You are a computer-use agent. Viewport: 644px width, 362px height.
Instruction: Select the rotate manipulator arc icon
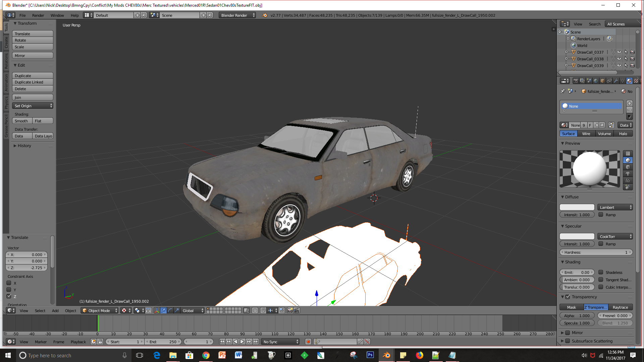[x=170, y=311]
